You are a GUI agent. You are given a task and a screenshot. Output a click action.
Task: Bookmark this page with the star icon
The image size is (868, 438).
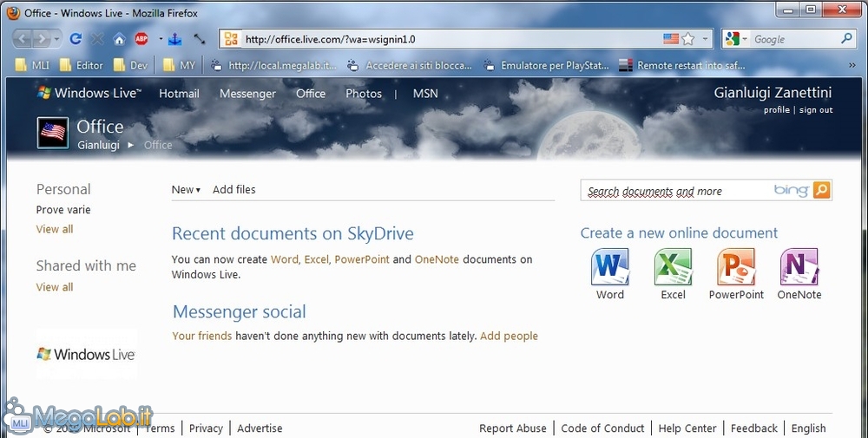(x=688, y=39)
